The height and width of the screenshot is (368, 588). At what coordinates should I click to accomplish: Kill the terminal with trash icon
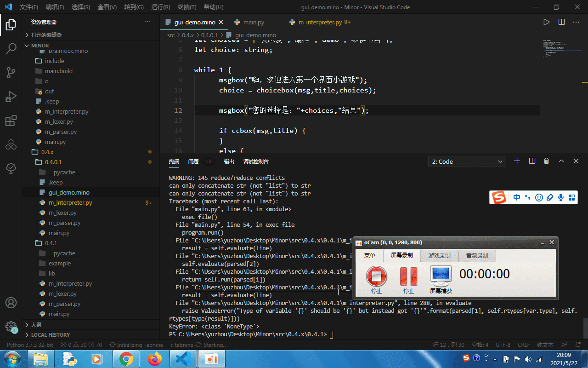coord(546,161)
